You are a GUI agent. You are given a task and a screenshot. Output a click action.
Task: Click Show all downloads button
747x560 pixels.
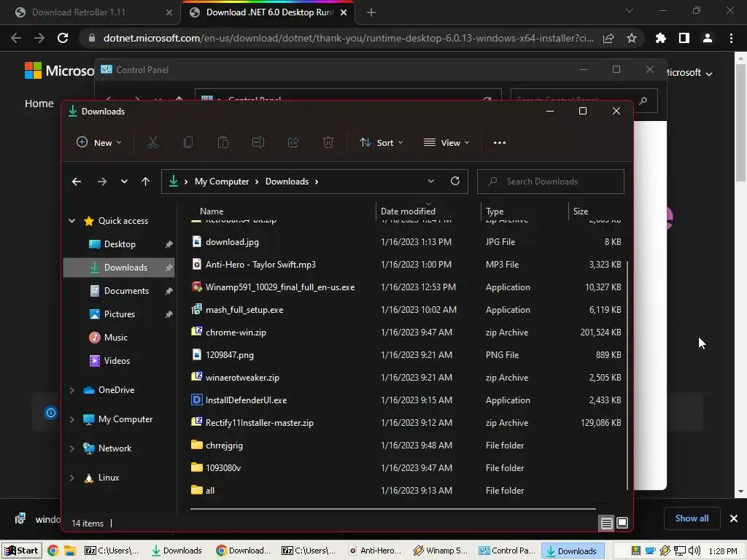692,518
